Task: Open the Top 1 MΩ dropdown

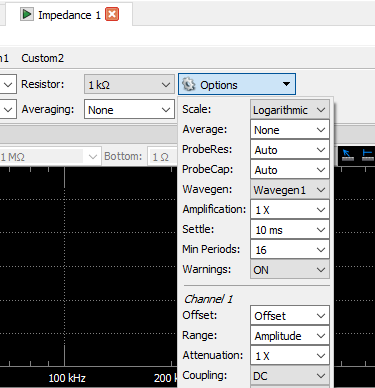Action: tap(50, 156)
